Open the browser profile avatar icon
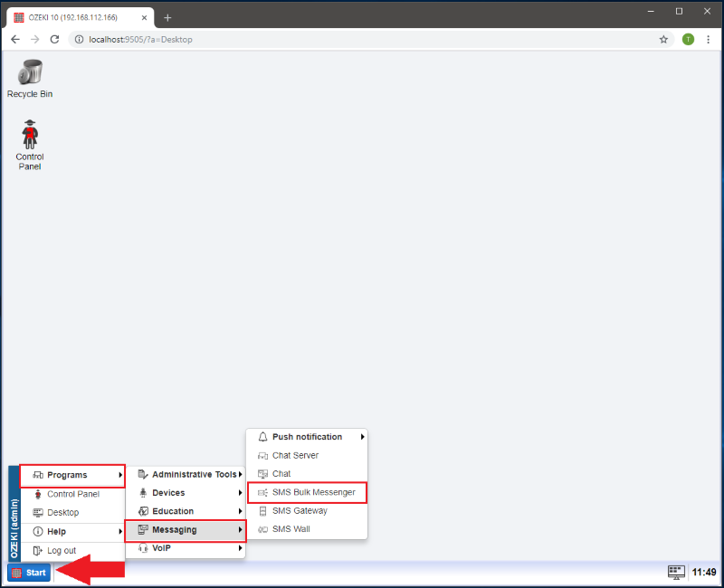The image size is (724, 588). [x=688, y=40]
